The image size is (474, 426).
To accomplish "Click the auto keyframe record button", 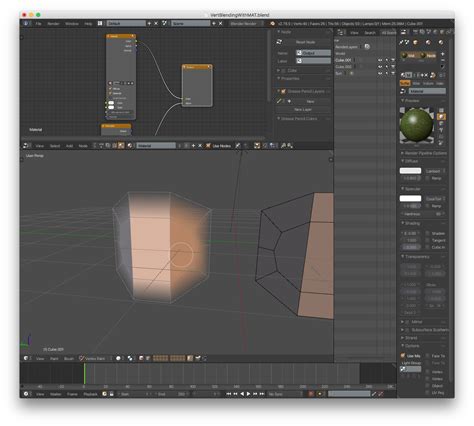I will 311,394.
